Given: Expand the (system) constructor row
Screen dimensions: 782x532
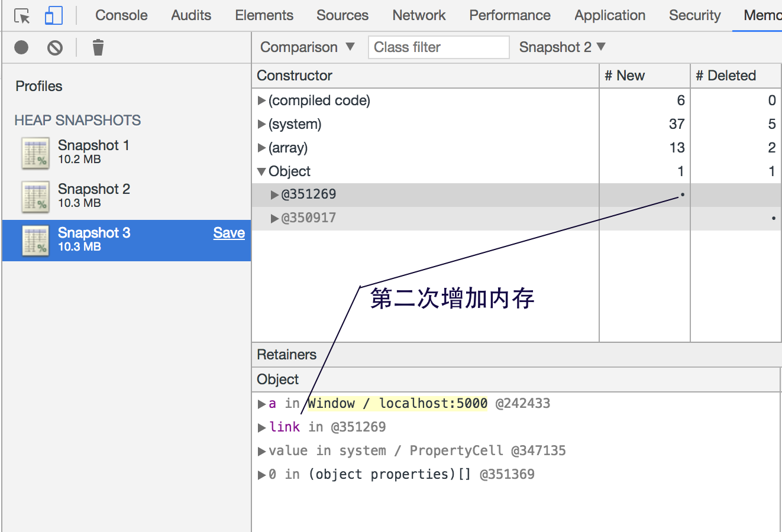Looking at the screenshot, I should [x=261, y=124].
